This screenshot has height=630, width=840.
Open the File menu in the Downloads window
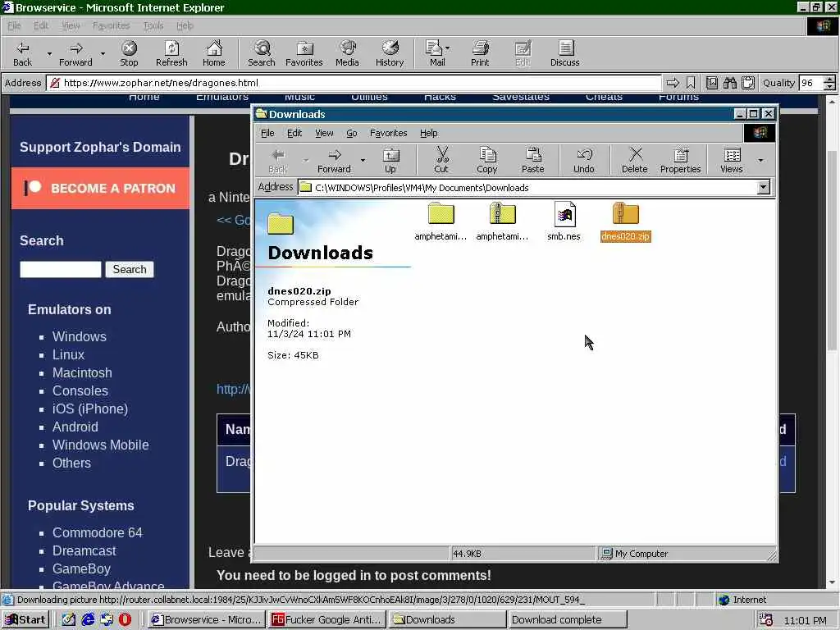267,133
